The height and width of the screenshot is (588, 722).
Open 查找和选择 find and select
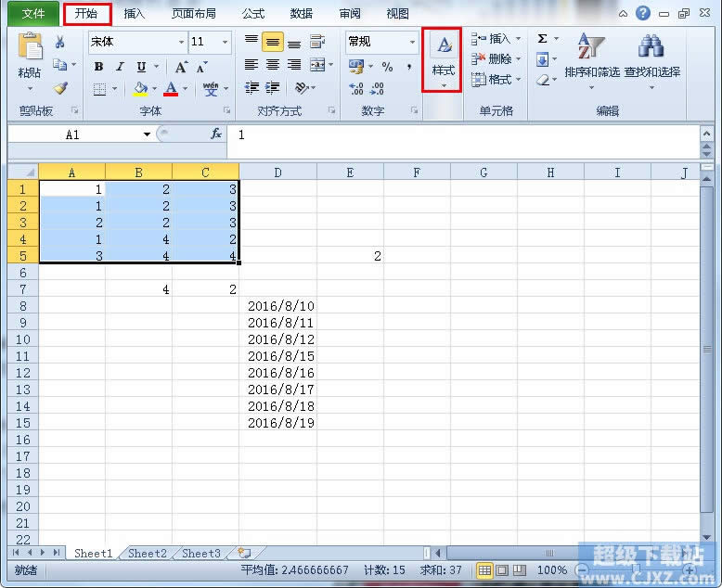(x=651, y=59)
